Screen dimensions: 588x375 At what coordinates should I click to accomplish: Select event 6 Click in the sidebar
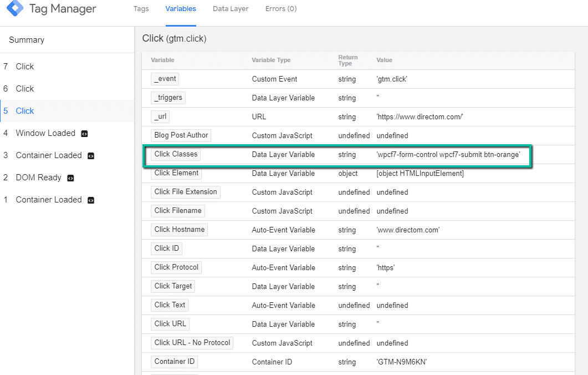point(25,88)
